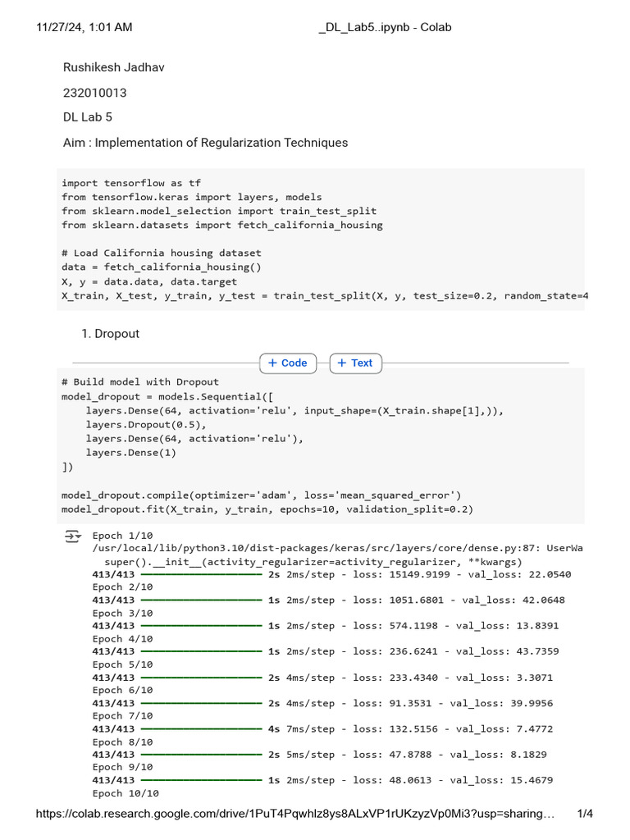630x840 pixels.
Task: Click the val_loss: 42.0648 value
Action: (514, 600)
